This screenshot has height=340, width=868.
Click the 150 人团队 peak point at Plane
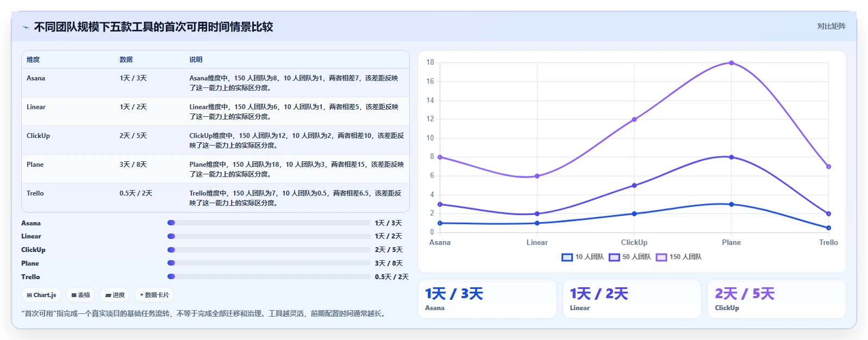click(731, 63)
